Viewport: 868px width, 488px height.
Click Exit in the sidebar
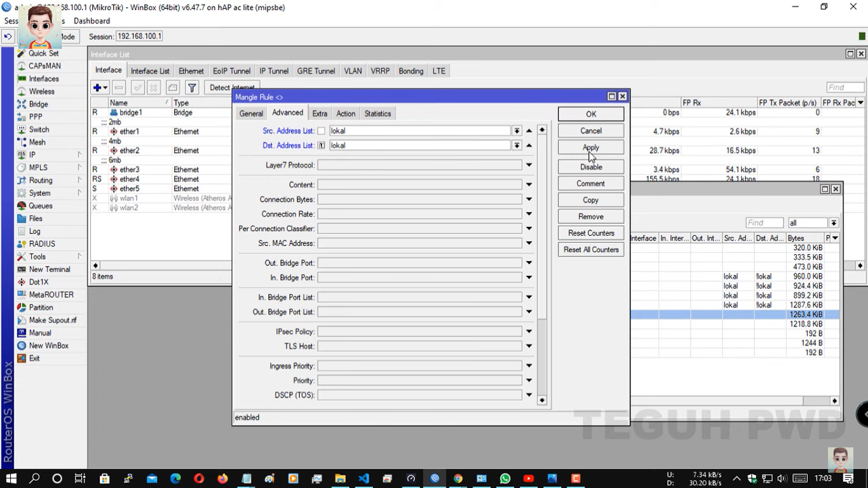[34, 358]
